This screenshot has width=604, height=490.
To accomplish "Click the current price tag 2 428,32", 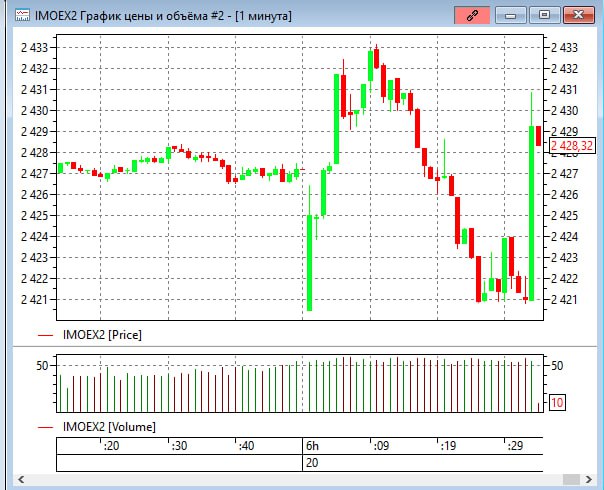I will click(572, 146).
